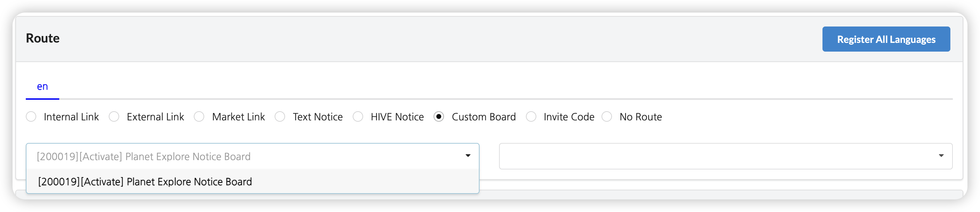Click the selected Custom Board radio circle
This screenshot has width=980, height=212.
[439, 116]
